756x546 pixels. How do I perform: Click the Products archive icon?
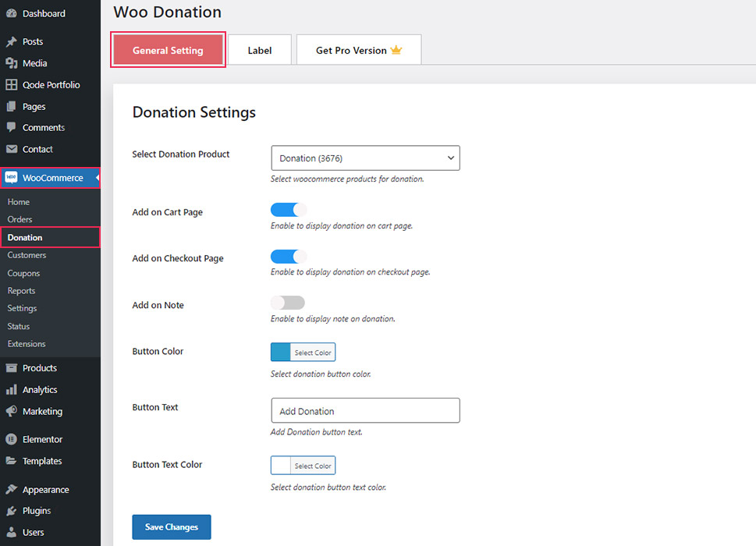point(11,368)
